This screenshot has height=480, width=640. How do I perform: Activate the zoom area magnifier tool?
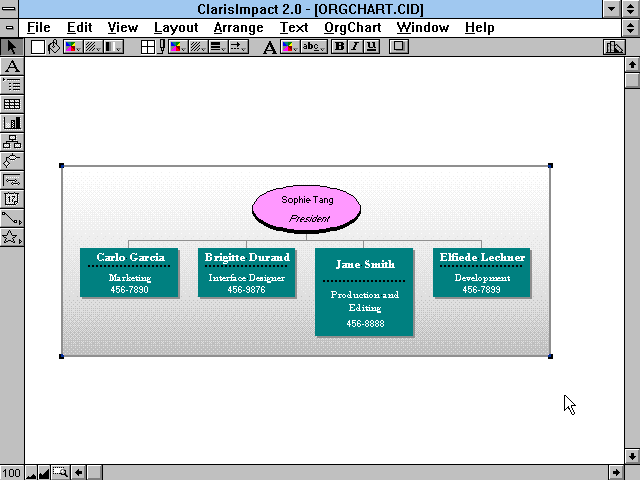pos(60,473)
